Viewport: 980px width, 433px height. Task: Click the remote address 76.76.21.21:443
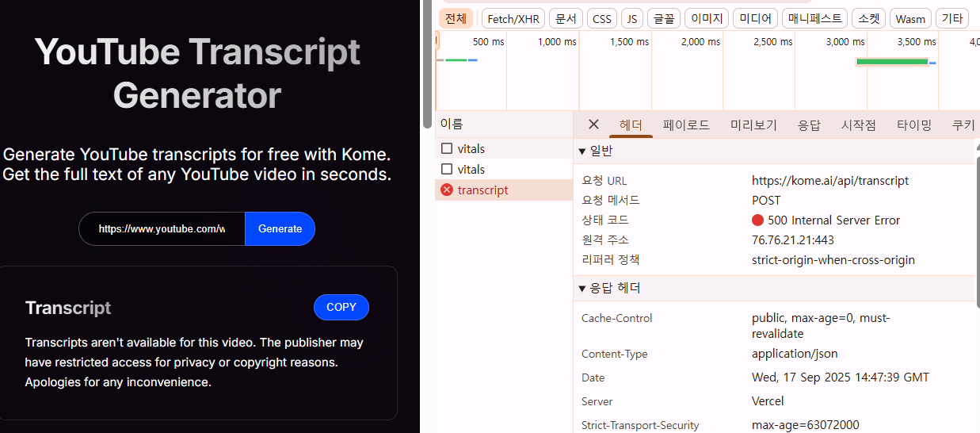coord(793,239)
